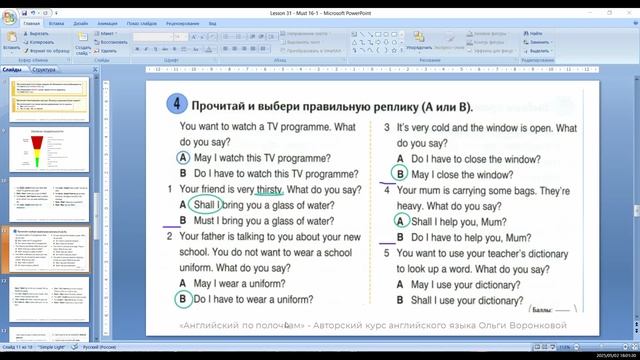Click Вырезать cut button
The width and height of the screenshot is (640, 360).
36,33
